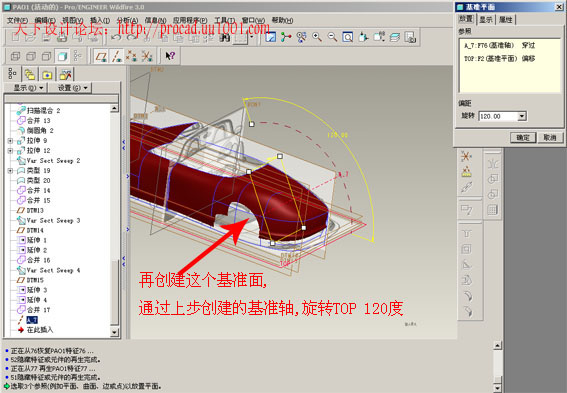Click the Pattern tool in edit toolbar
The height and width of the screenshot is (393, 567).
tap(493, 210)
